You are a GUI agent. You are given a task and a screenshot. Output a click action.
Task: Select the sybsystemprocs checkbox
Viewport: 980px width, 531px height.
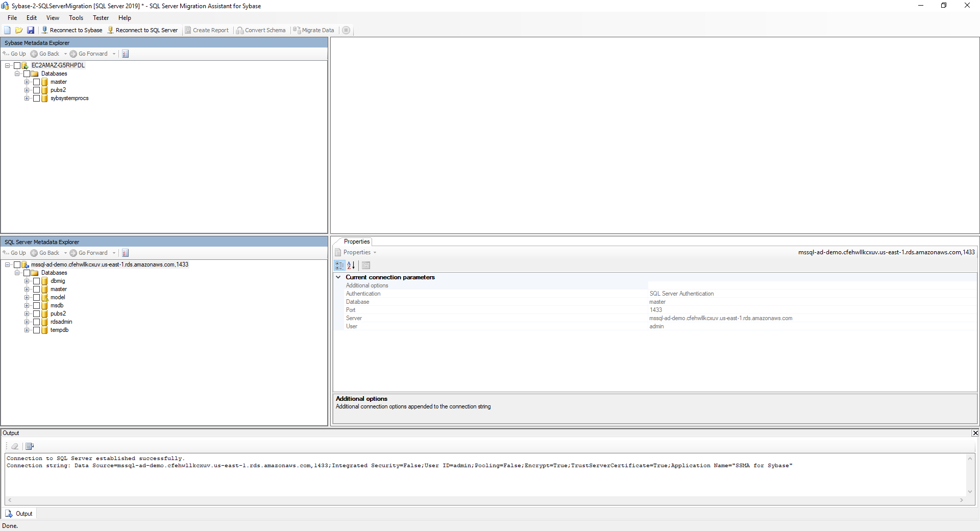(x=36, y=98)
